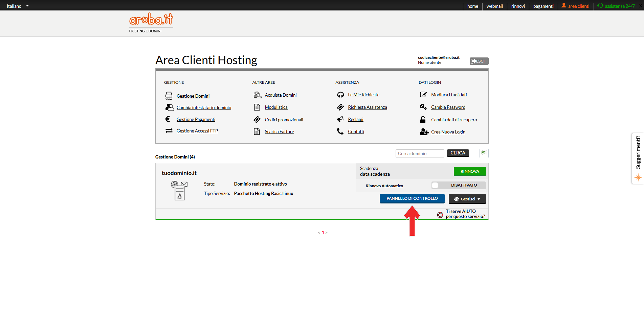Click the headset icon beside Le Mie Richieste
The height and width of the screenshot is (317, 644).
point(340,95)
